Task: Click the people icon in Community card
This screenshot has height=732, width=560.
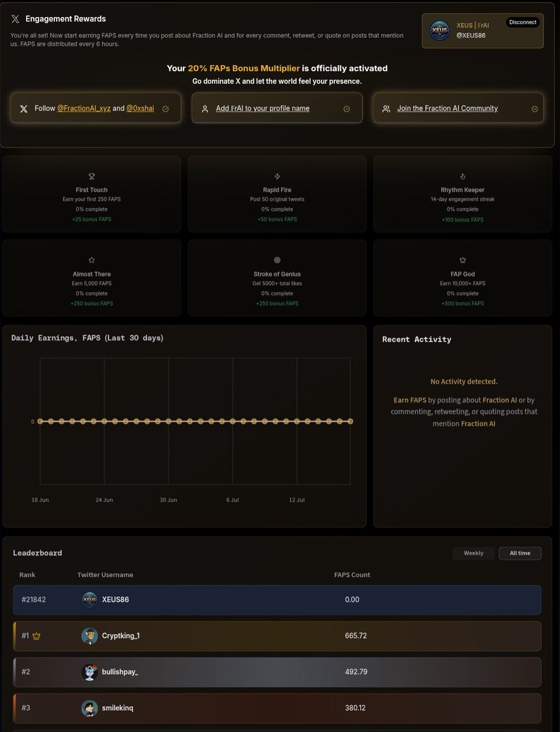Action: tap(386, 109)
